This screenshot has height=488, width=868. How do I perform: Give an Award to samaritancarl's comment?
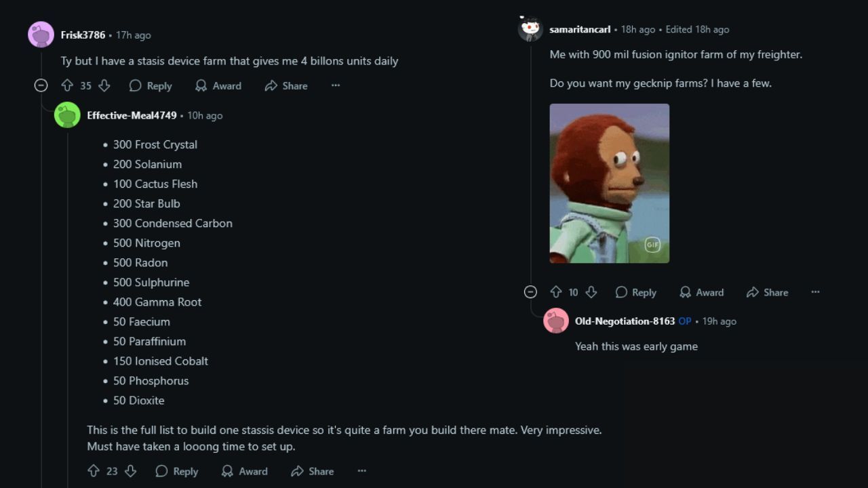[701, 292]
